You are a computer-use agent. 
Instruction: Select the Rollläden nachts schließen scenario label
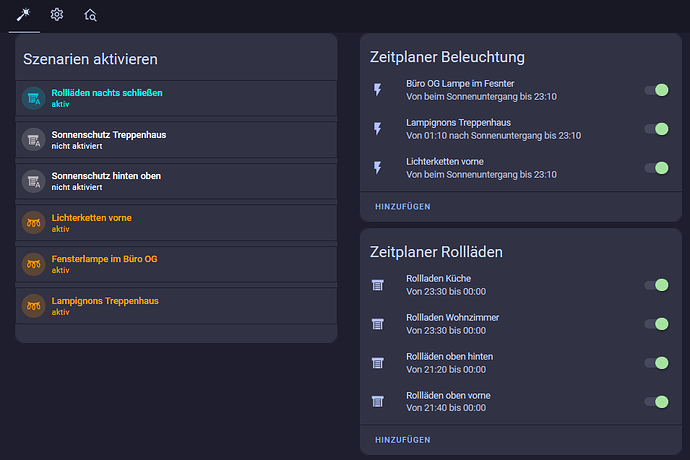[107, 93]
